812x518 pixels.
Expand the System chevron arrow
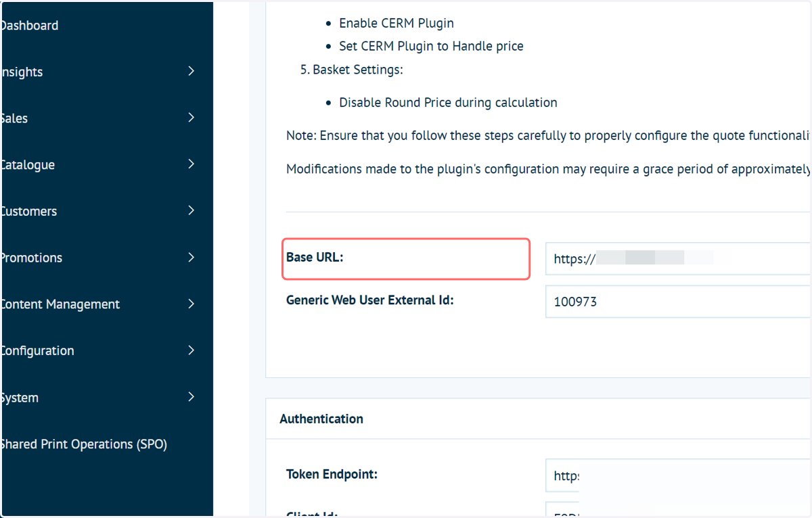[x=191, y=397]
